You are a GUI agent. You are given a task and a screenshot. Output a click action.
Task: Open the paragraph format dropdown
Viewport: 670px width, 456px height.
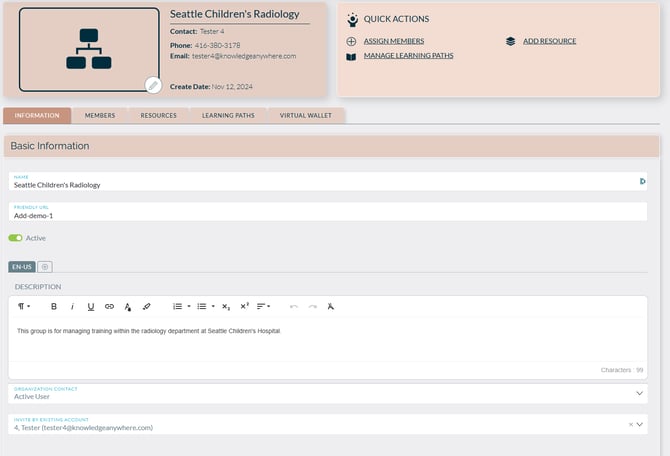[x=24, y=306]
